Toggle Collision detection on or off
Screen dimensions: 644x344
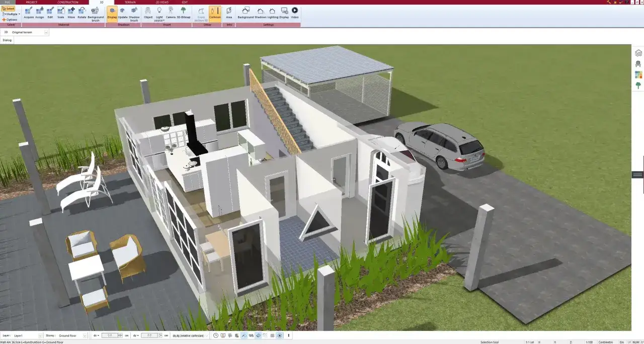[x=215, y=14]
